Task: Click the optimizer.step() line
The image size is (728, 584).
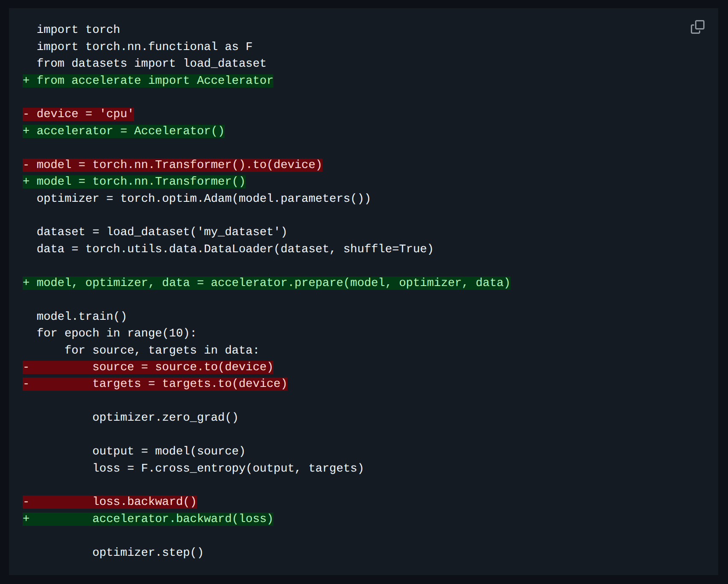Action: click(148, 552)
